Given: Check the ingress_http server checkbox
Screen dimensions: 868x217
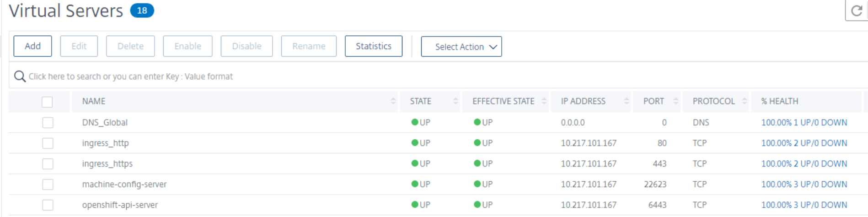Looking at the screenshot, I should (48, 143).
